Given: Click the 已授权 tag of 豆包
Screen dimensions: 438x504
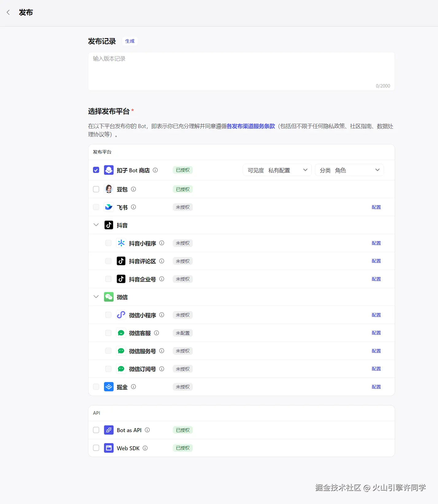Looking at the screenshot, I should point(183,189).
